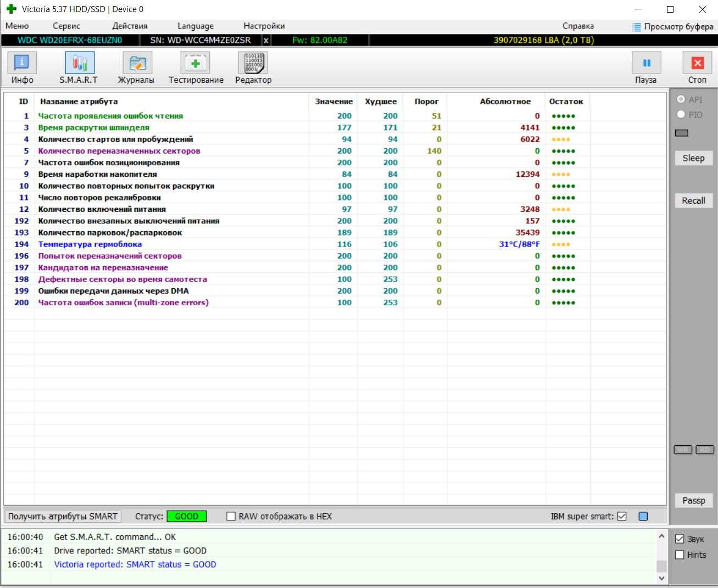
Task: Open the Тестирование toolbar section
Action: 196,68
